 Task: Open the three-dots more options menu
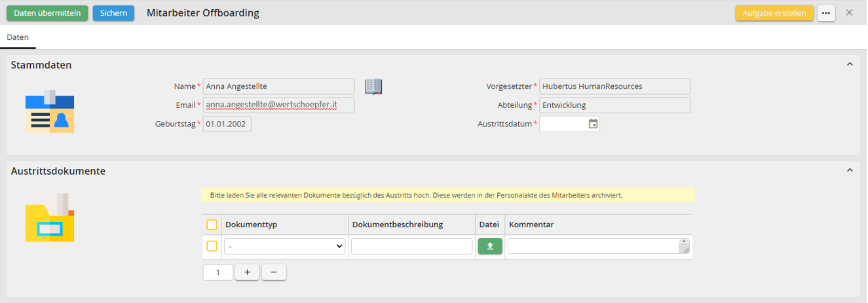pos(826,13)
